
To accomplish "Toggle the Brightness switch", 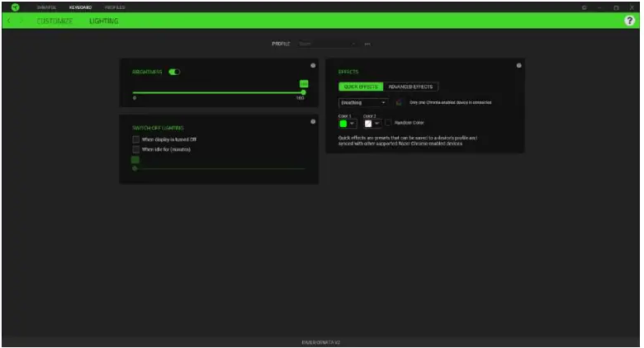I will 174,72.
